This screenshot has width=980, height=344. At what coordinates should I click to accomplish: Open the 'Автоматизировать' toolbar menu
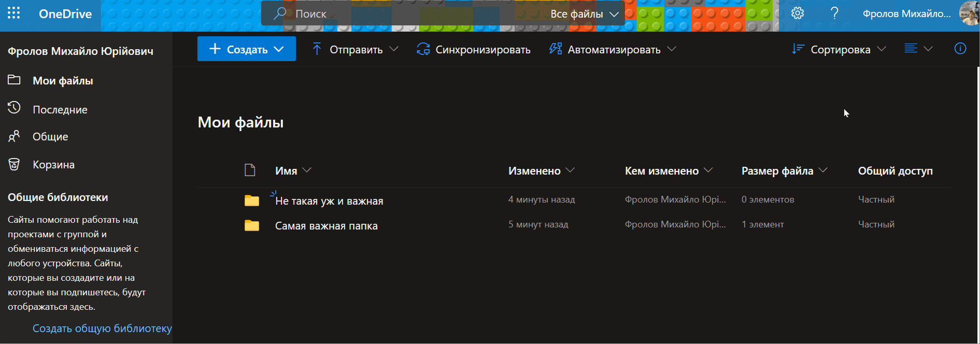click(x=613, y=49)
